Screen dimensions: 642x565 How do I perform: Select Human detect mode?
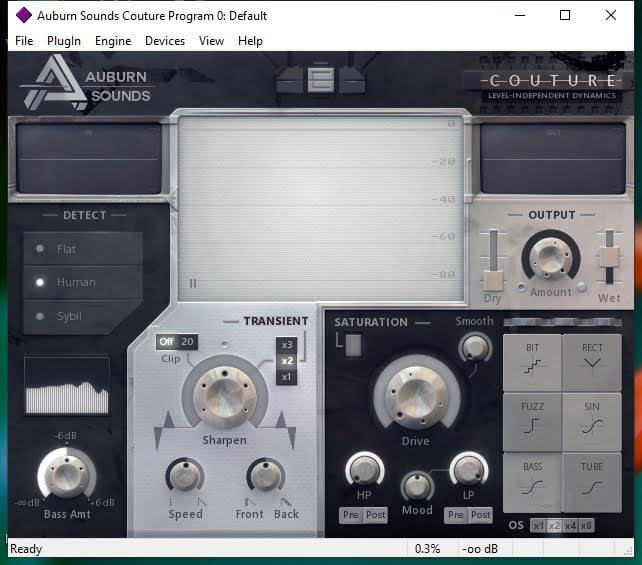75,282
